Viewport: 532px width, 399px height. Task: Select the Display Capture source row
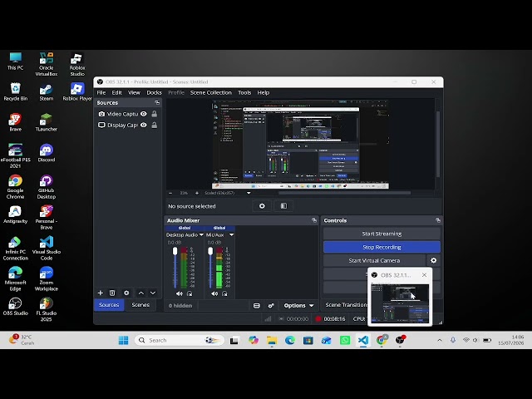coord(128,126)
